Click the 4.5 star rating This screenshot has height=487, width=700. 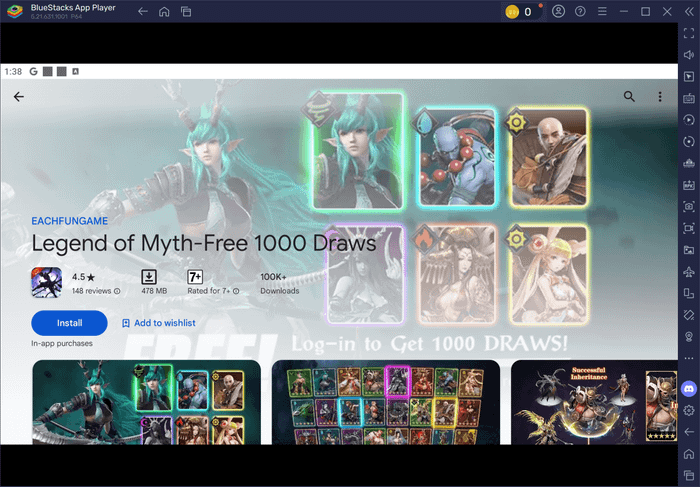click(83, 277)
